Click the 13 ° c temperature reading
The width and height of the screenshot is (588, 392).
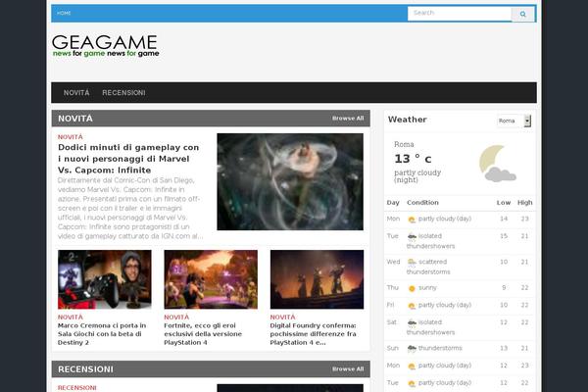(x=413, y=159)
